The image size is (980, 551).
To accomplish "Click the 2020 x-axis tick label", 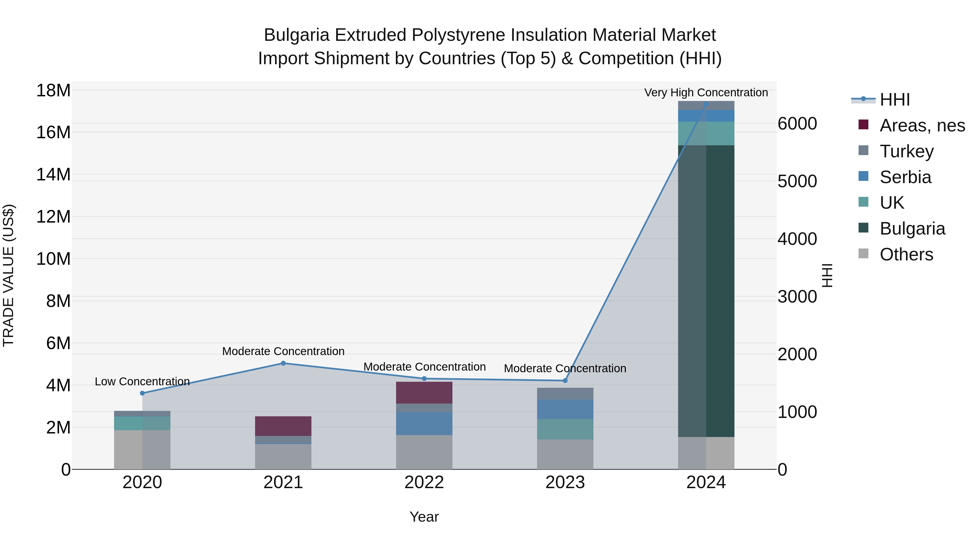I will 142,482.
